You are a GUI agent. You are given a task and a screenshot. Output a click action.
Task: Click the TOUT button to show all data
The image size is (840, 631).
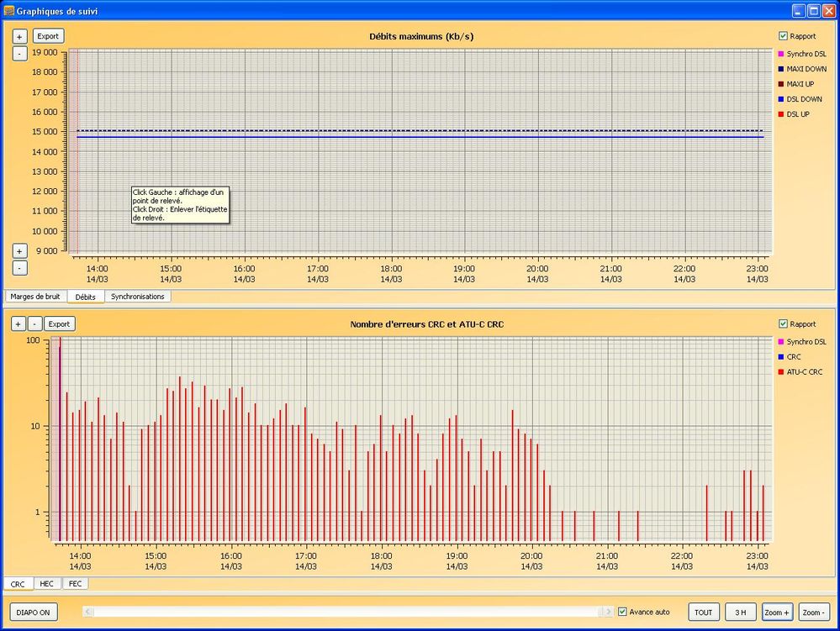pyautogui.click(x=705, y=613)
